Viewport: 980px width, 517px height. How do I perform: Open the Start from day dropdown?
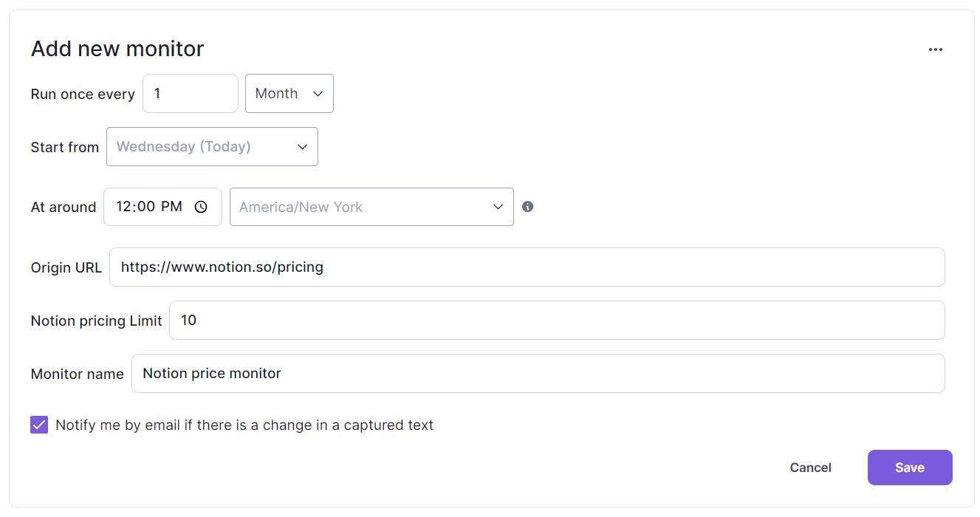212,147
